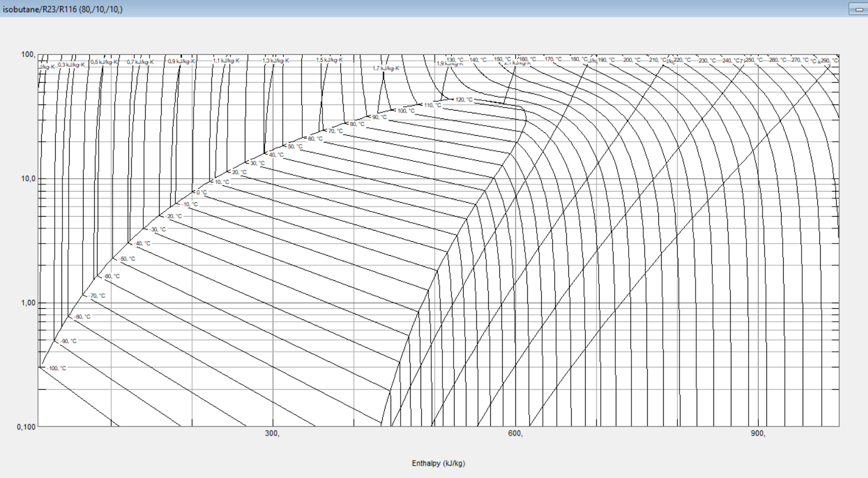Viewport: 868px width, 478px height.
Task: Select the 30, °C isotherm label
Action: pos(257,164)
